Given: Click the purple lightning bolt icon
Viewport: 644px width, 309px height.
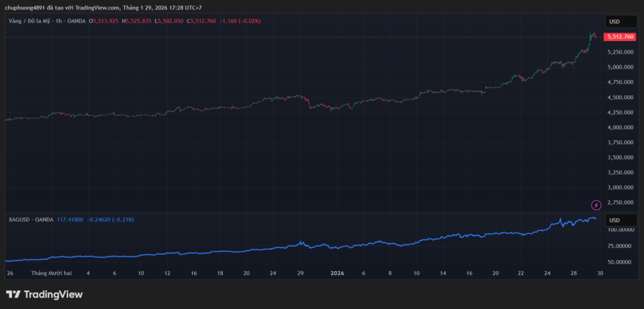Looking at the screenshot, I should (596, 205).
